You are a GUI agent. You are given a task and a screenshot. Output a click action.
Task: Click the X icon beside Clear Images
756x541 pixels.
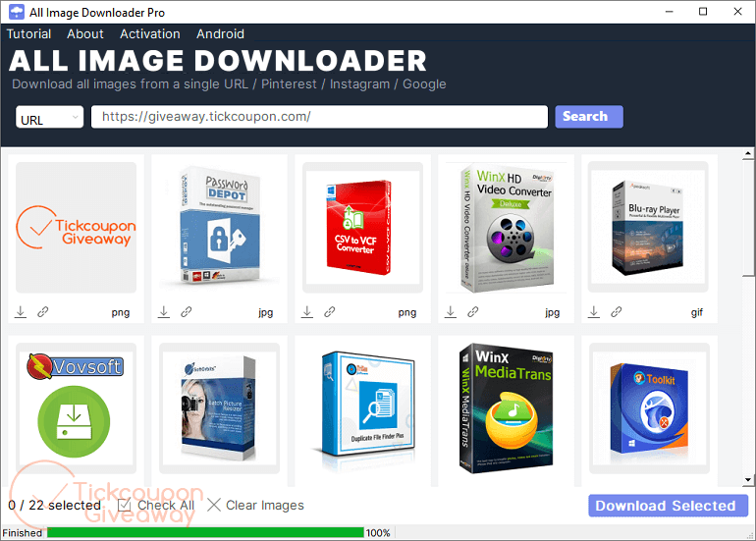tap(214, 505)
